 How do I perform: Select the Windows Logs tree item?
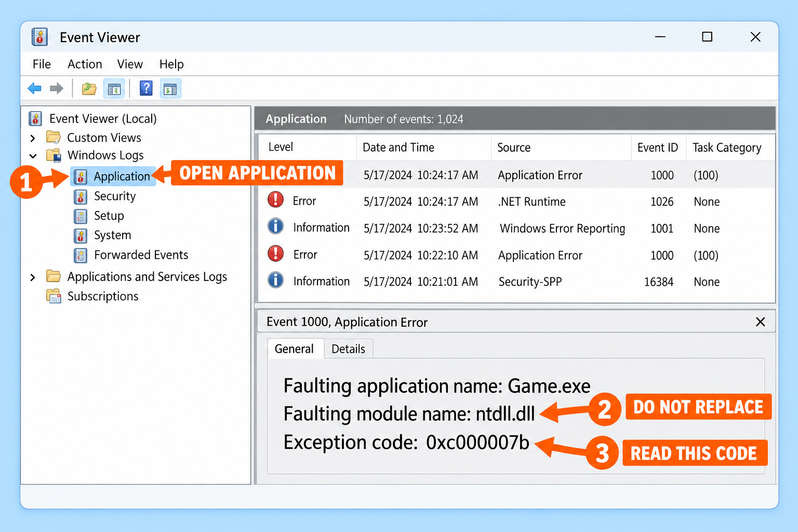[x=105, y=155]
